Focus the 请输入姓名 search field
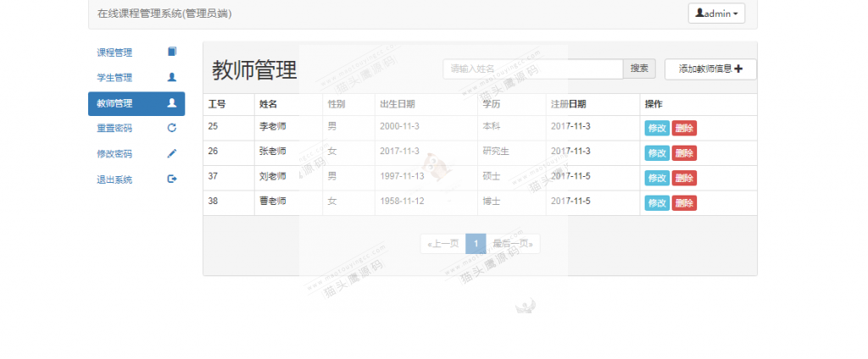The height and width of the screenshot is (359, 868). pos(533,69)
